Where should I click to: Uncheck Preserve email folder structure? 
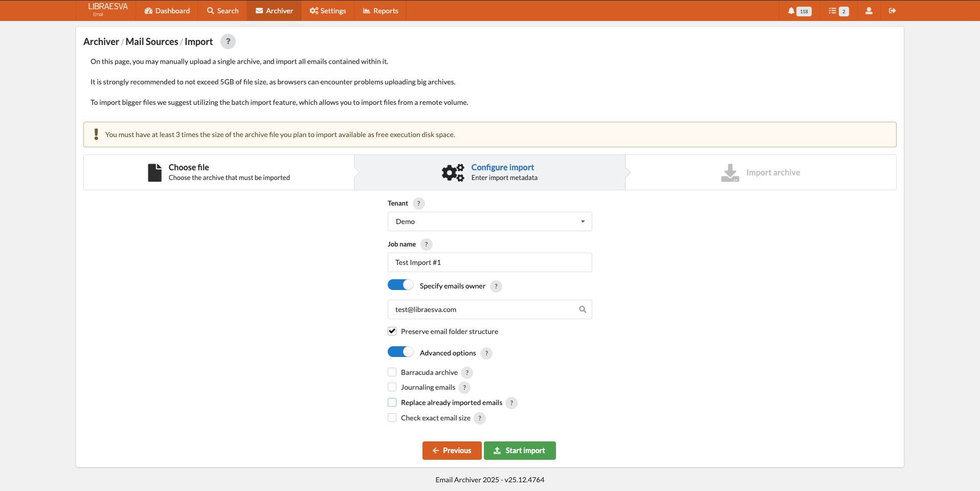(392, 331)
